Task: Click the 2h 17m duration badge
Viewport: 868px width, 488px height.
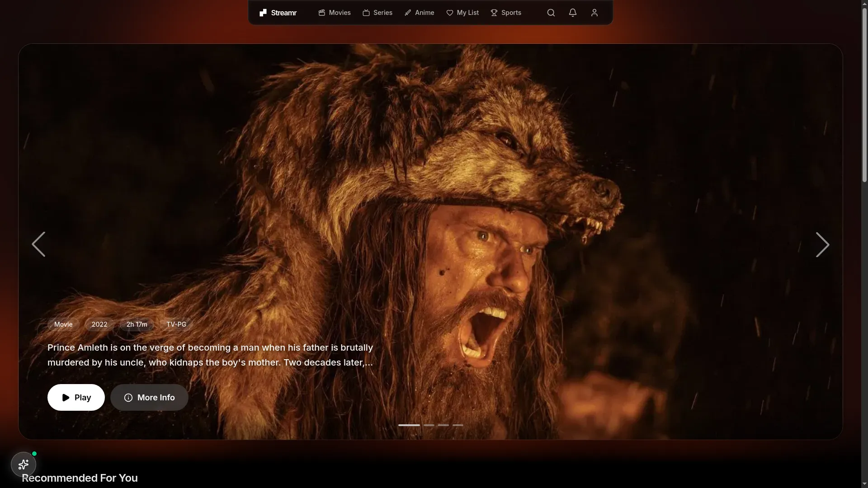Action: [x=137, y=324]
